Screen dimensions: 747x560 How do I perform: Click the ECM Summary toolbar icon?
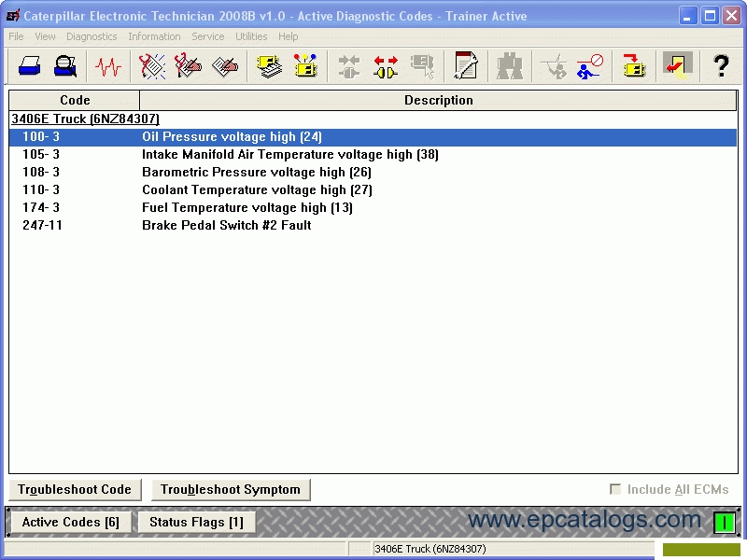270,66
